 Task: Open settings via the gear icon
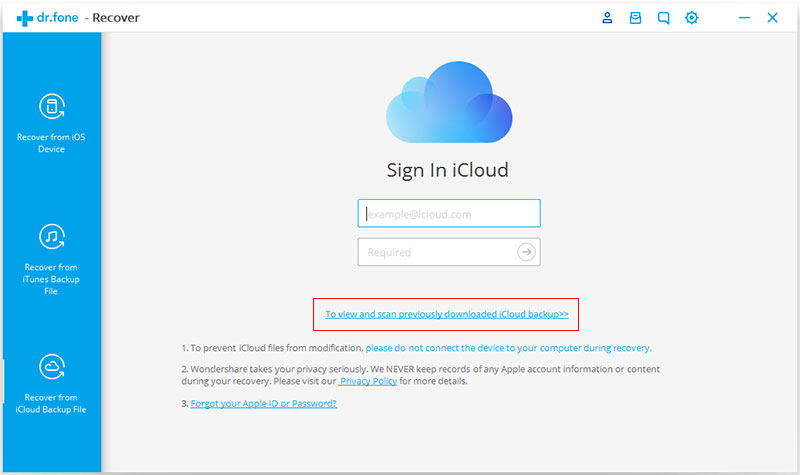(x=691, y=18)
